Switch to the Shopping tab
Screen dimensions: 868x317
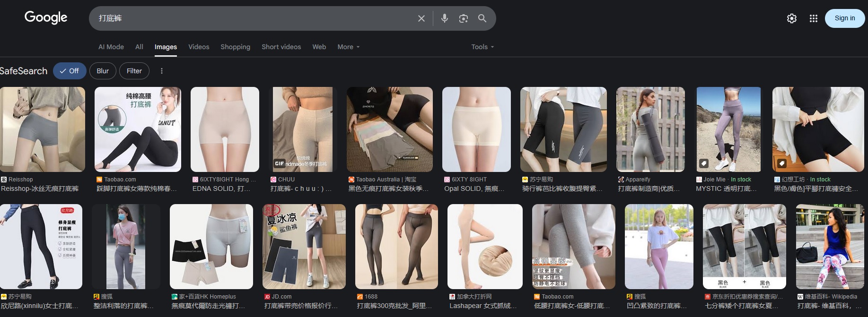[235, 47]
